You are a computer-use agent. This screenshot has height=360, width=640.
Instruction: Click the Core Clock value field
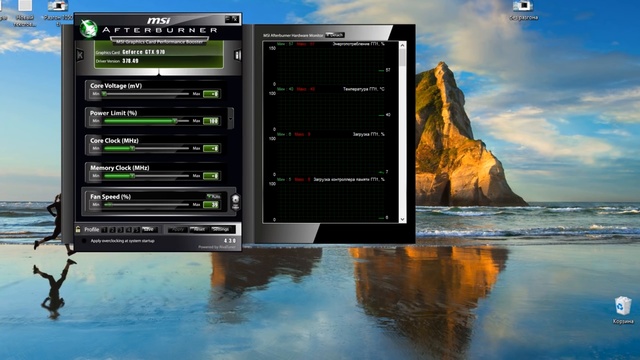coord(211,148)
